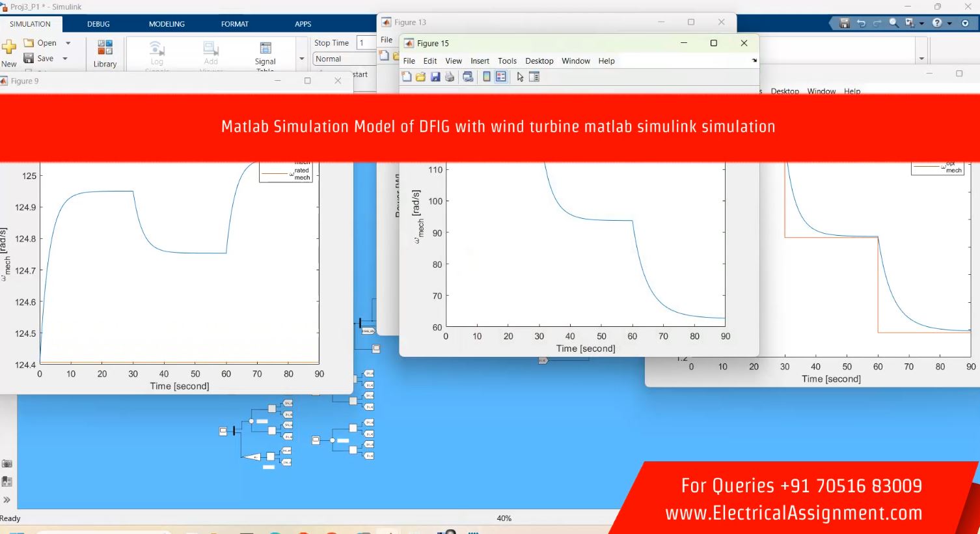Click Save icon in Figure 15 toolbar

click(435, 77)
